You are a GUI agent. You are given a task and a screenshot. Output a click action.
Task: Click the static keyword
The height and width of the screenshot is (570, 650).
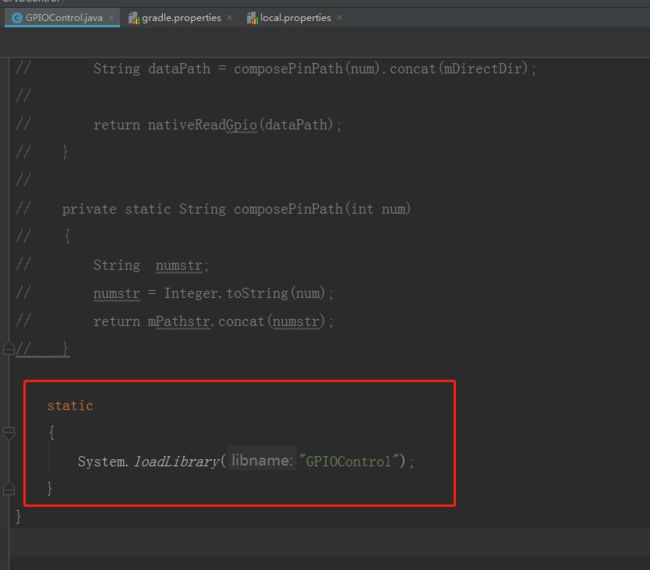pyautogui.click(x=70, y=405)
